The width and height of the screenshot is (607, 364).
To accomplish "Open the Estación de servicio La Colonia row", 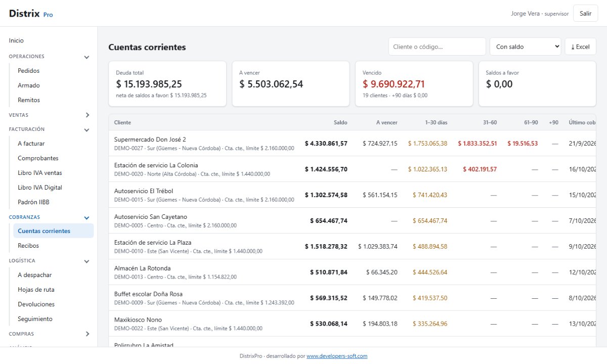I will pyautogui.click(x=352, y=169).
